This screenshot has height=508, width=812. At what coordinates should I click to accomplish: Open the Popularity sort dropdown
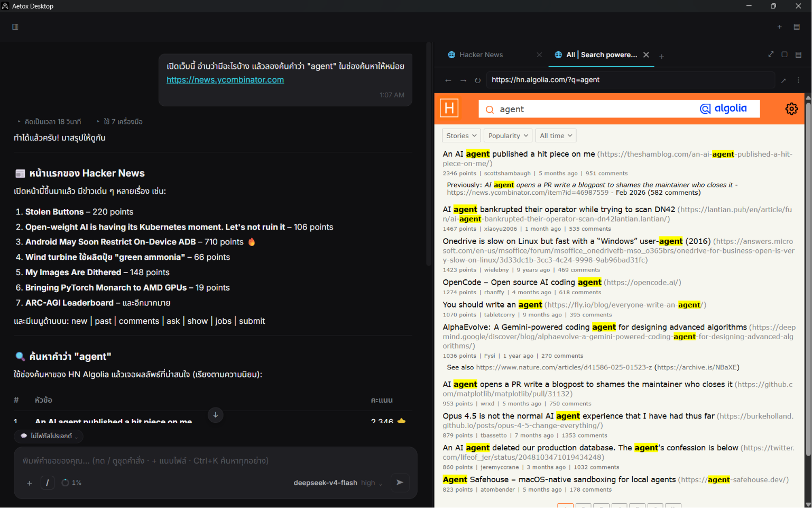508,135
